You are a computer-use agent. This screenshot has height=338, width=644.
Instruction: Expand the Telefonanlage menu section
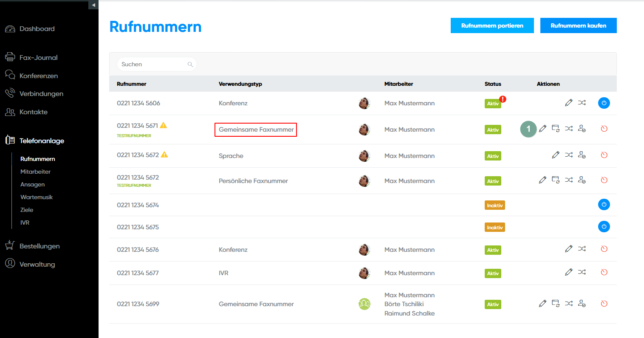point(42,141)
